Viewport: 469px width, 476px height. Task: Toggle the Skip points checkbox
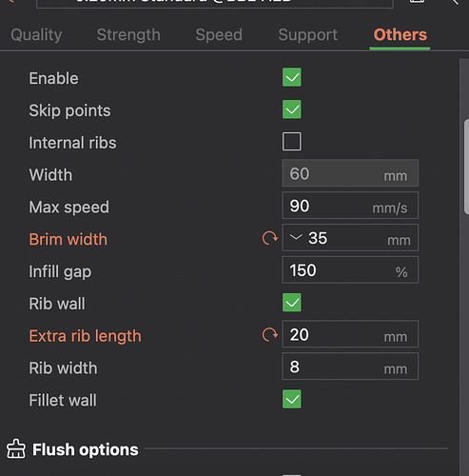(292, 109)
